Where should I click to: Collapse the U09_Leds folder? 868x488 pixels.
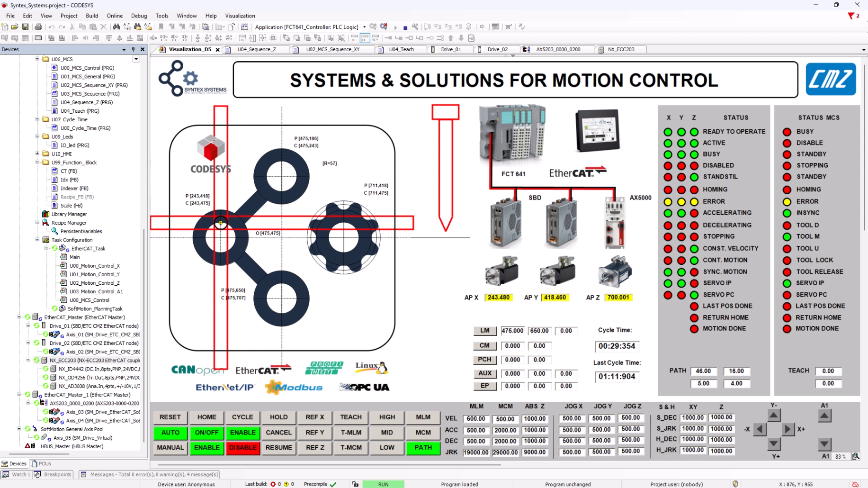(37, 136)
